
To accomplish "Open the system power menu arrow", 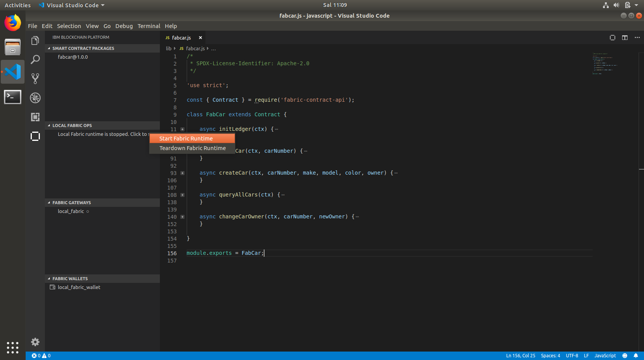I will click(636, 5).
